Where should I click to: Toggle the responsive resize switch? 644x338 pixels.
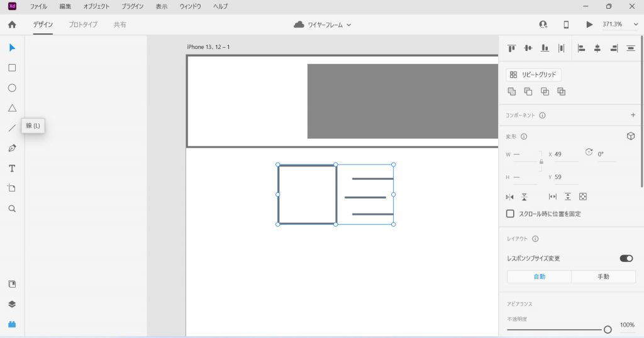click(x=626, y=258)
